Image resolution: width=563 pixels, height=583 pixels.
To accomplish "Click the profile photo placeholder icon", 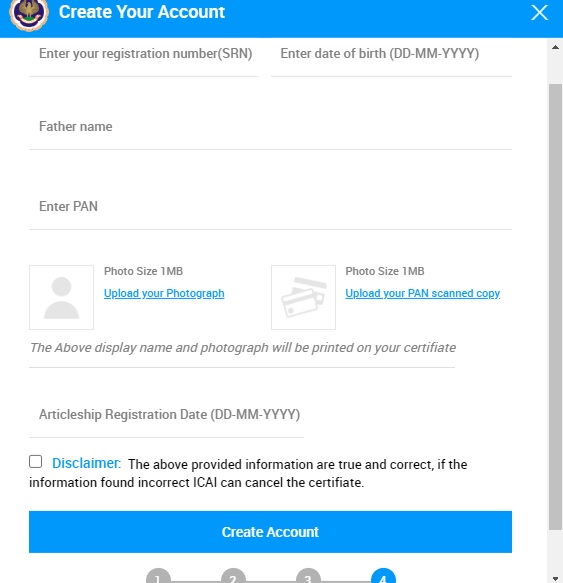I will [61, 297].
